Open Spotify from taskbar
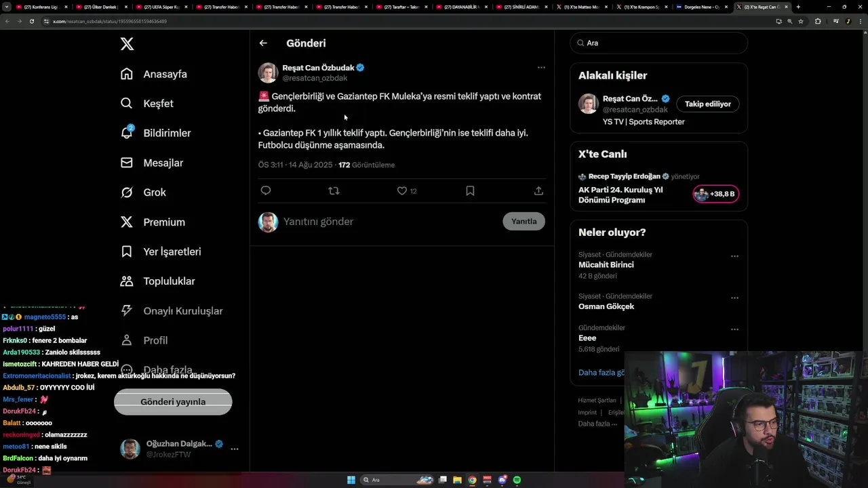868x488 pixels. pyautogui.click(x=517, y=480)
